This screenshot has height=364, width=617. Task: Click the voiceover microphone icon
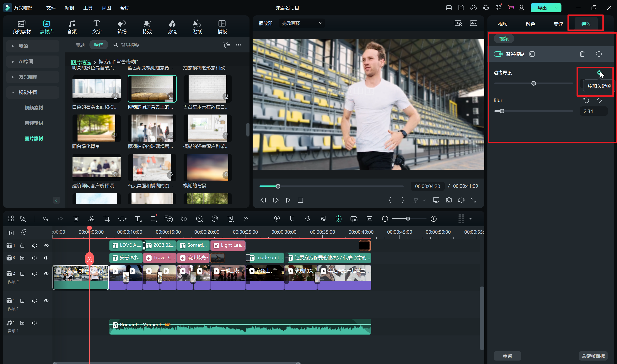coord(308,219)
